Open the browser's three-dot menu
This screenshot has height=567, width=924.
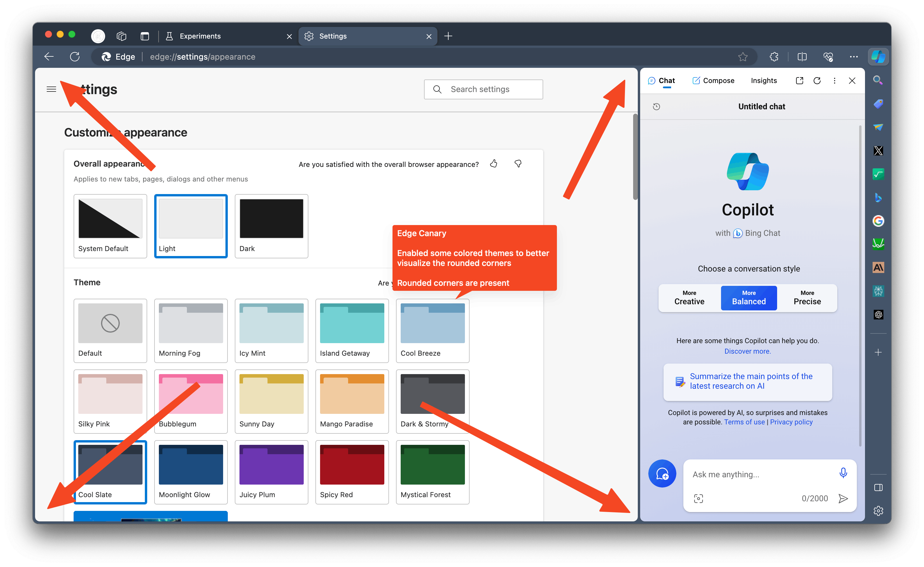pos(854,57)
